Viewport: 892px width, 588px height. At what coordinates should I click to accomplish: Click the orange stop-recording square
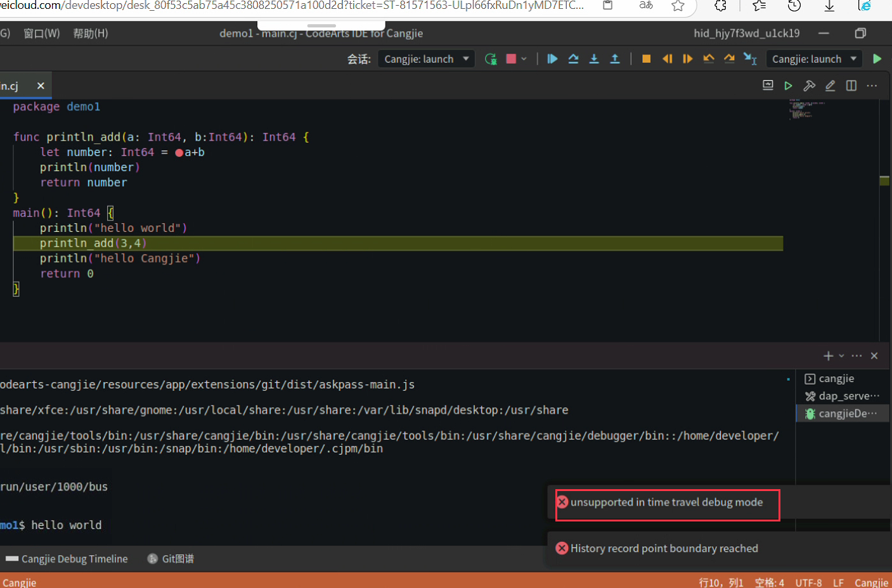click(647, 59)
